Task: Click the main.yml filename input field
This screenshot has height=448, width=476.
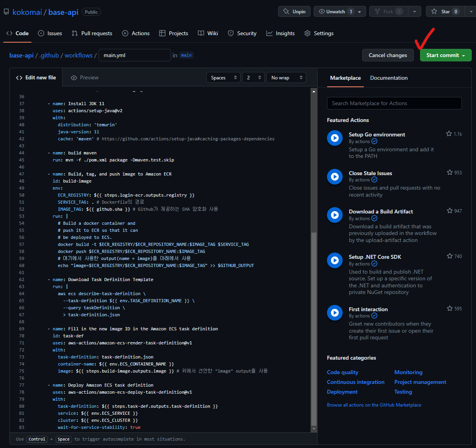Action: pos(135,55)
